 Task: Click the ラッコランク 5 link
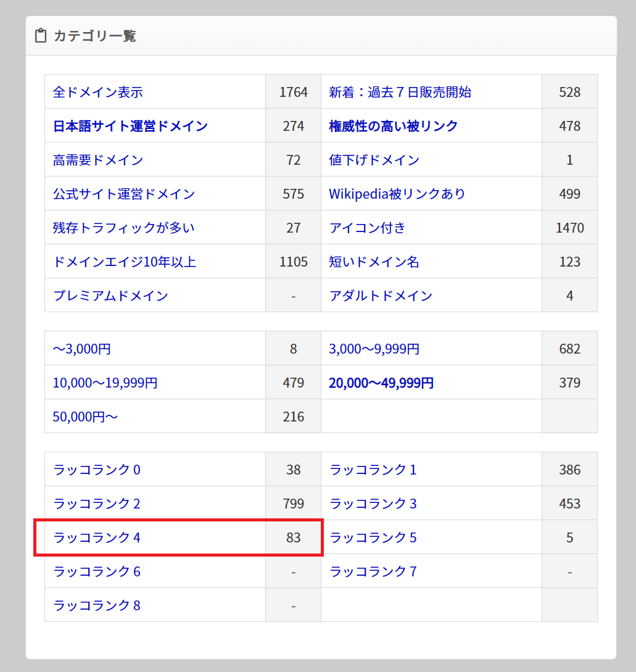tap(373, 537)
